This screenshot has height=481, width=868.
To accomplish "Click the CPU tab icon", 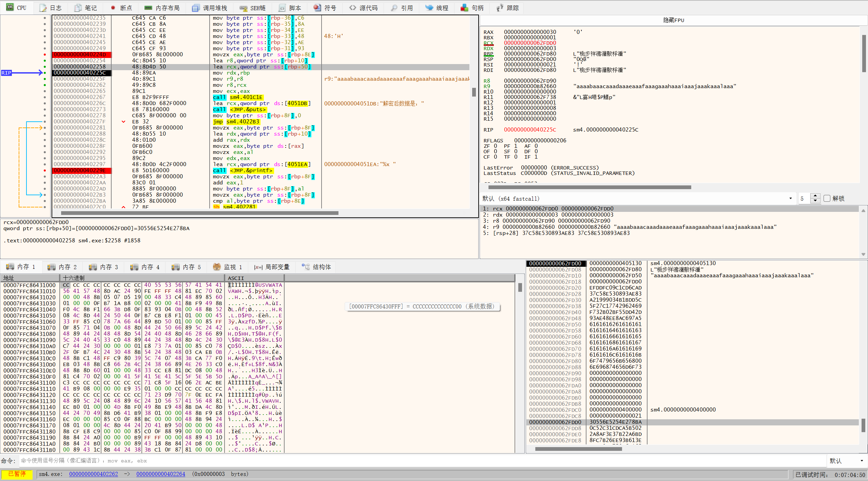I will coord(10,7).
